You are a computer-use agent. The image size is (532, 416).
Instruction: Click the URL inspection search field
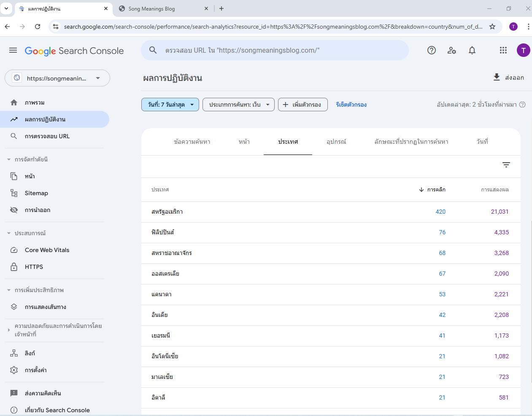pos(275,50)
